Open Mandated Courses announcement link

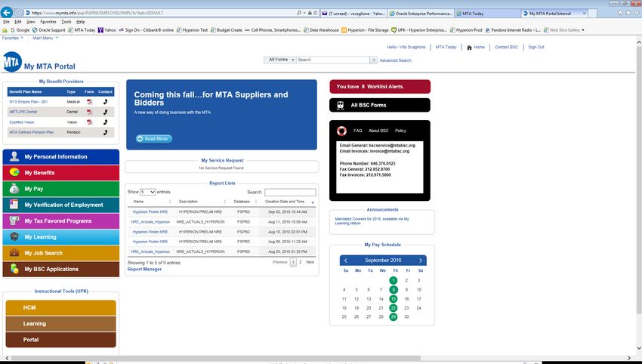tap(372, 221)
